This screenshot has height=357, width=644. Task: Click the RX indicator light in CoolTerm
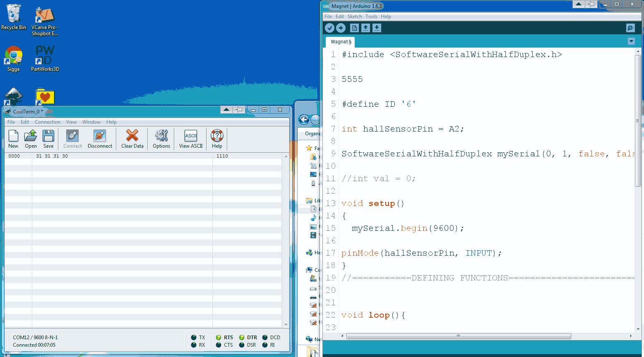[x=194, y=345]
